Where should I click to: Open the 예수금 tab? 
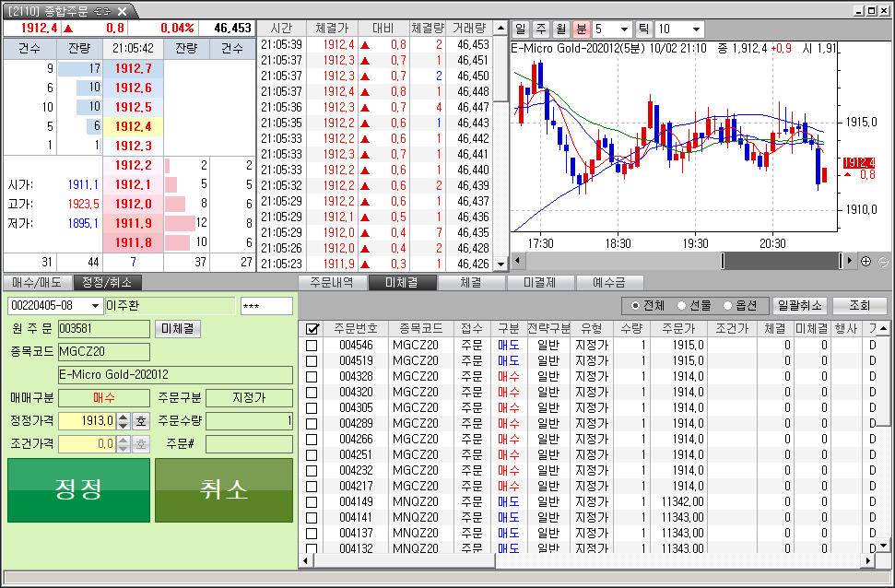tap(609, 283)
